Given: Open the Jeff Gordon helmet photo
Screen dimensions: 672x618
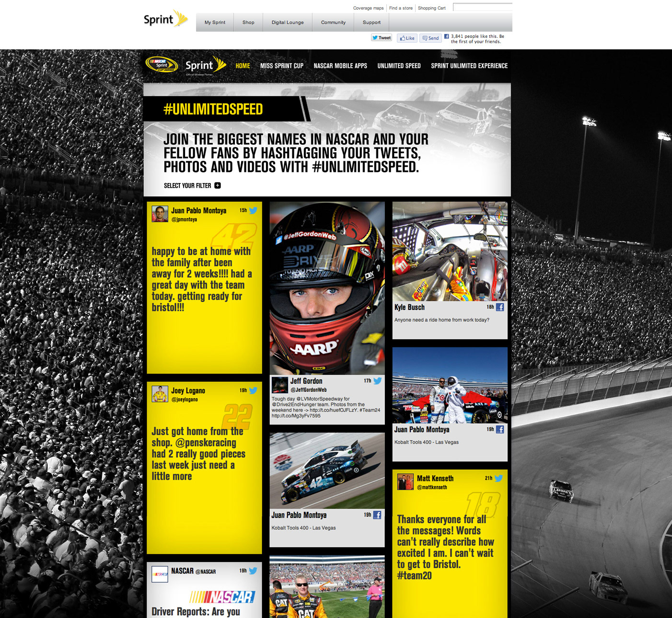Looking at the screenshot, I should 327,288.
